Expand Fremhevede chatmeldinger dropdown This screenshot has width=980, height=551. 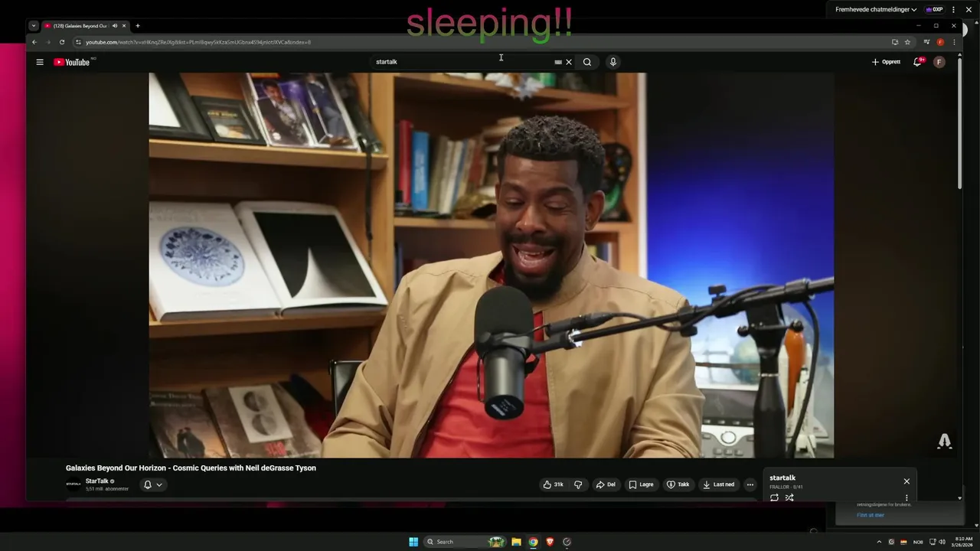[876, 10]
